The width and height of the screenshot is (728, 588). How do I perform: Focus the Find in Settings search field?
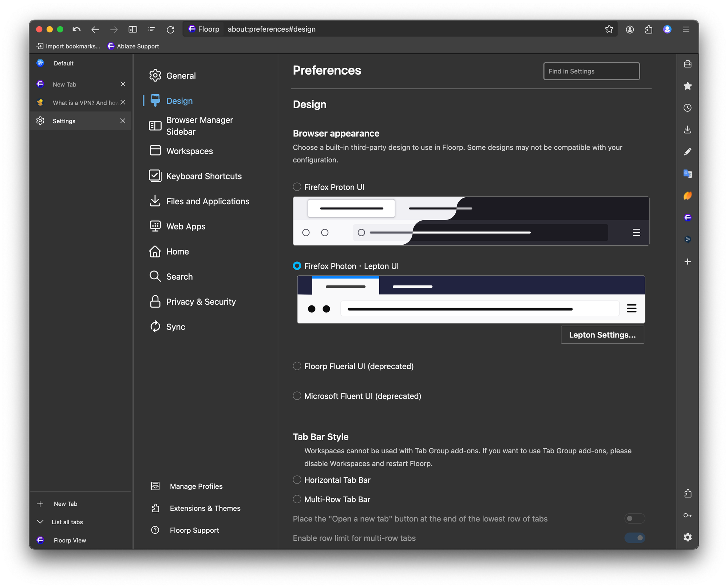pos(591,71)
